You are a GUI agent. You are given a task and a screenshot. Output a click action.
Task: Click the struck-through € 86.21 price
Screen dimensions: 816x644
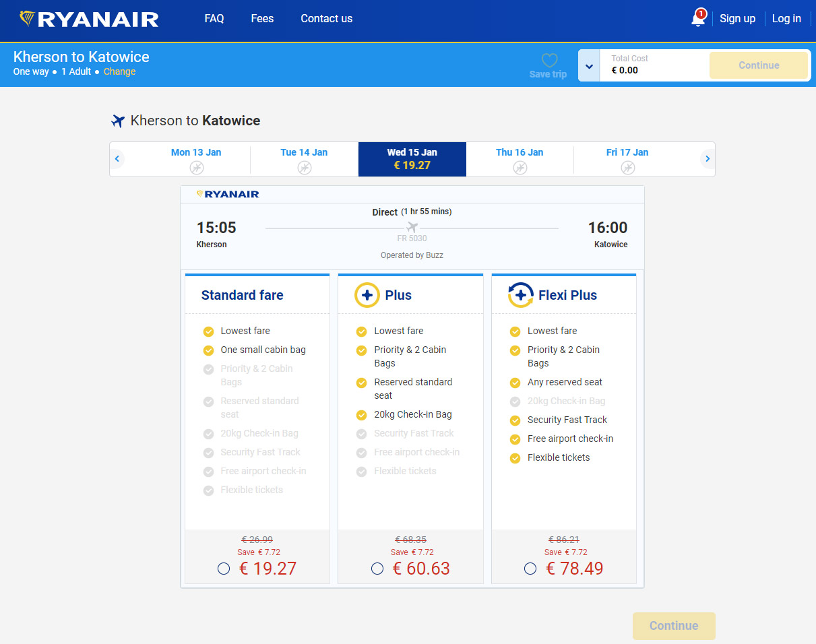564,540
